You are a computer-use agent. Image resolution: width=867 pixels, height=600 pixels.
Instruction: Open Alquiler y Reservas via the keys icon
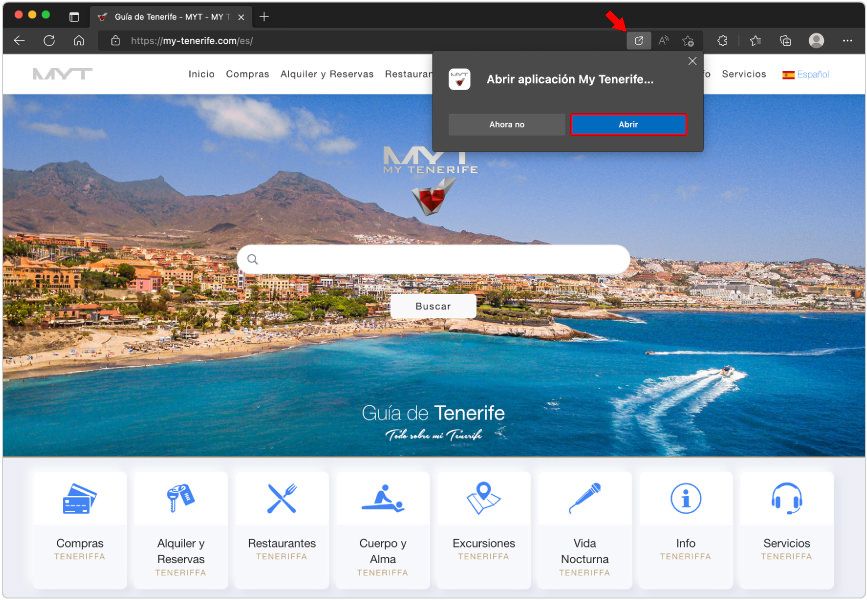tap(180, 497)
